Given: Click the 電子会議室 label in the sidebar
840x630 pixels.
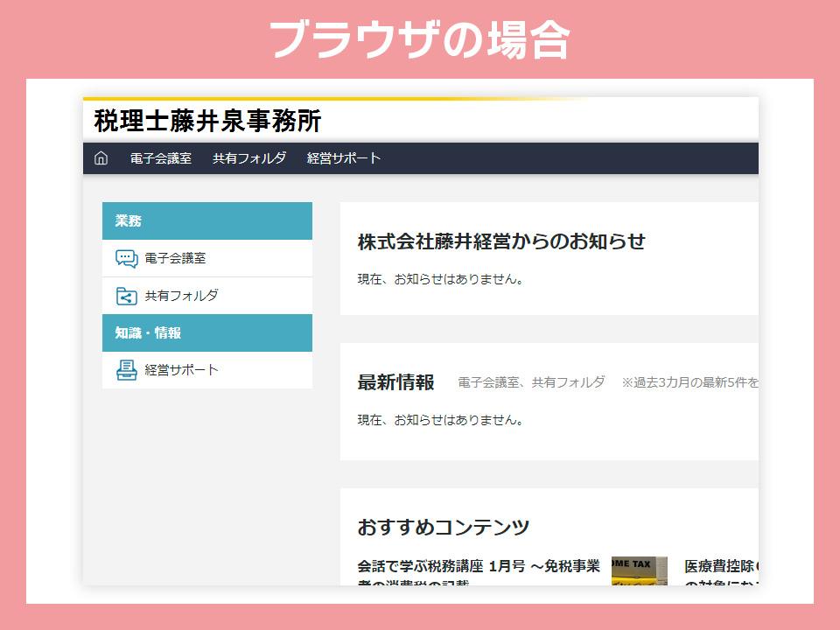Looking at the screenshot, I should [176, 259].
